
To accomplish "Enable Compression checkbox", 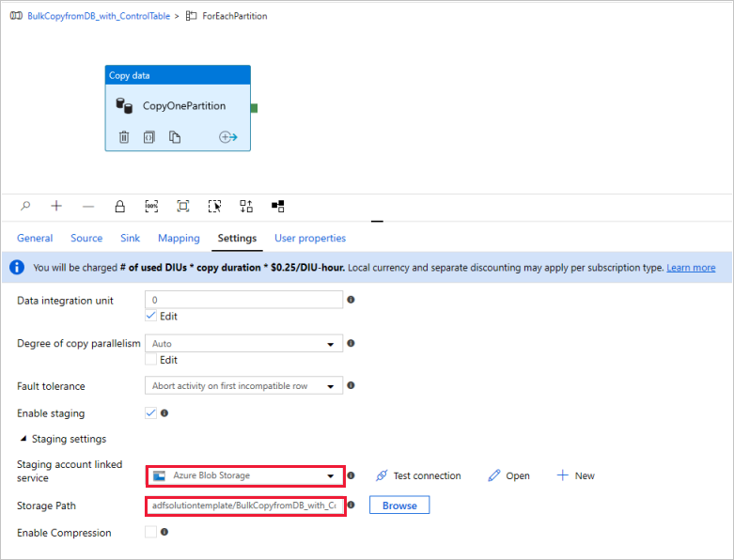I will point(150,532).
